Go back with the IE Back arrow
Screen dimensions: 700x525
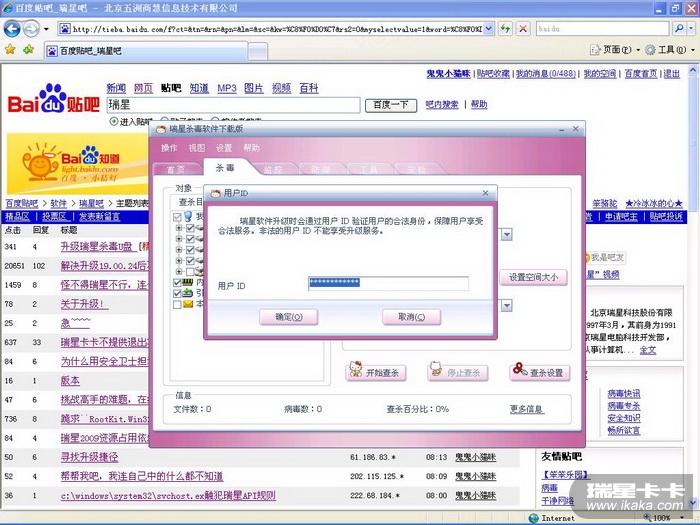pos(12,29)
